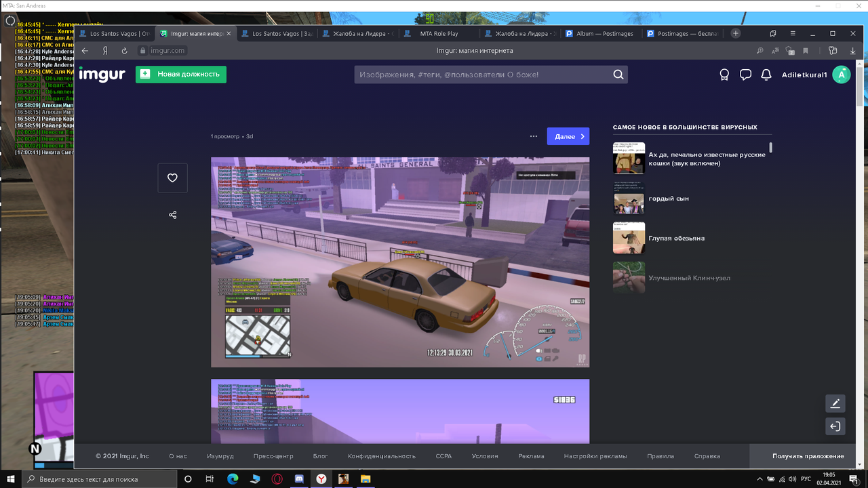Switch to 'Postimages — бесплат' tab
The height and width of the screenshot is (488, 868).
point(682,33)
